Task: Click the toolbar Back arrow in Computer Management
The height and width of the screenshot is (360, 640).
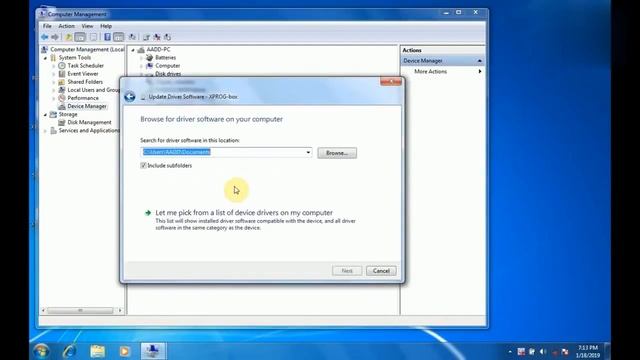Action: click(44, 37)
